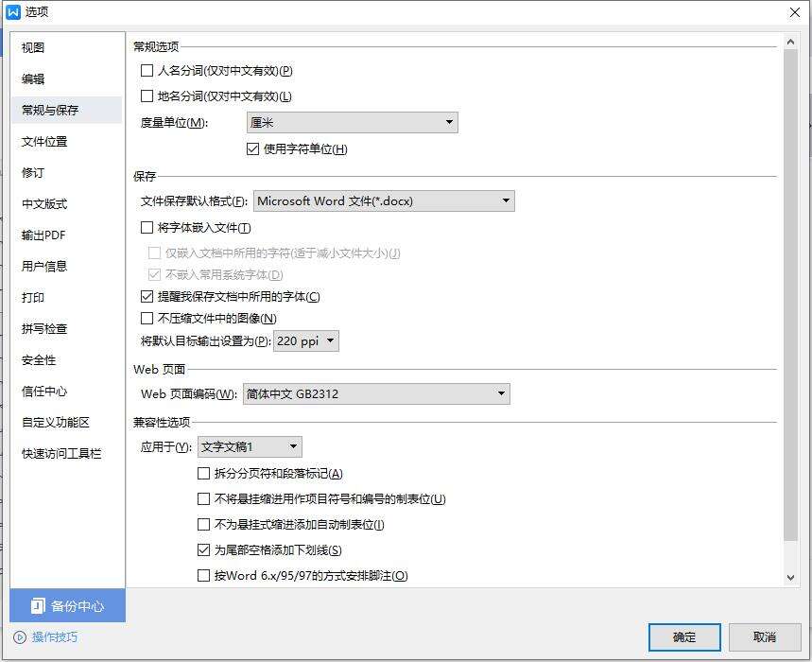The image size is (812, 662).
Task: Switch to the 编辑 category
Action: [66, 78]
